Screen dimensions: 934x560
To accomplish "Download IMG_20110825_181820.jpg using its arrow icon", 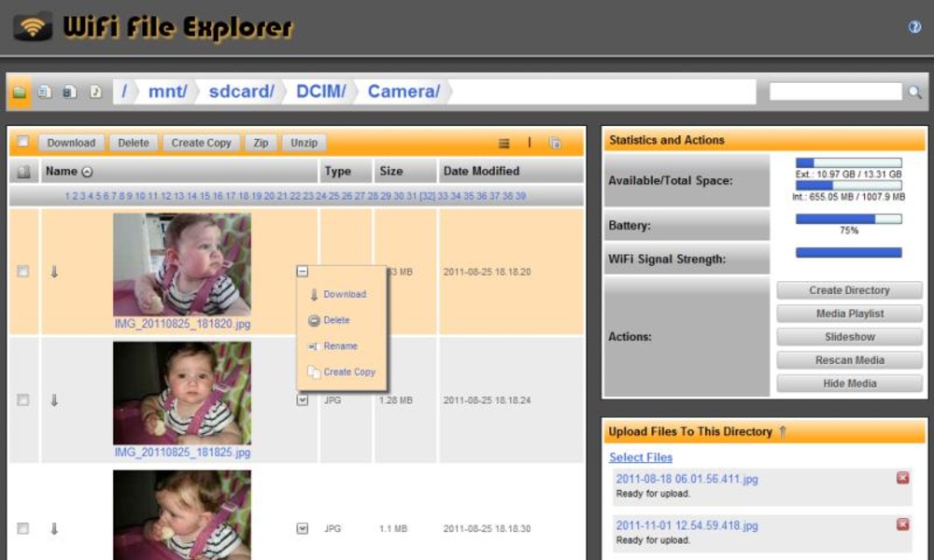I will [x=54, y=272].
